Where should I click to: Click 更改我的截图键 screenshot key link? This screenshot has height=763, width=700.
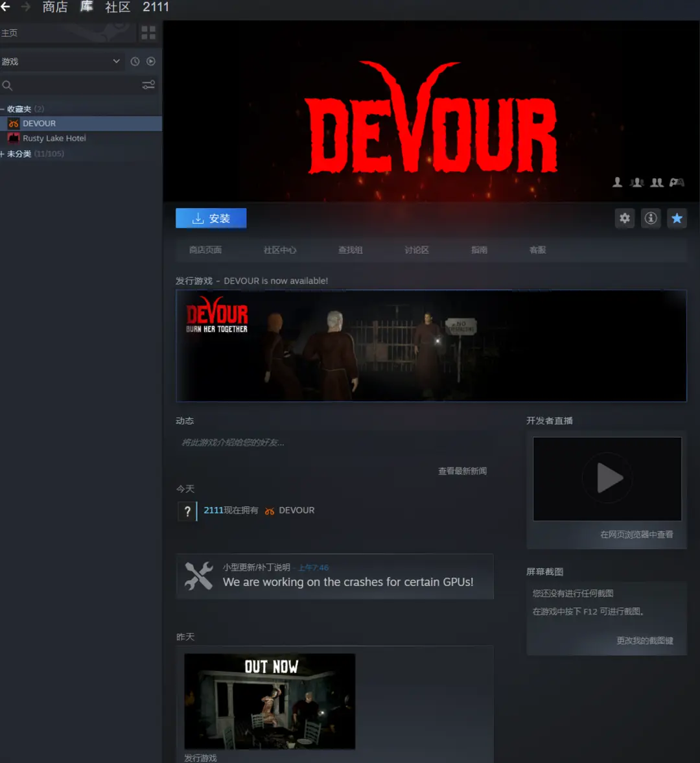pos(644,640)
